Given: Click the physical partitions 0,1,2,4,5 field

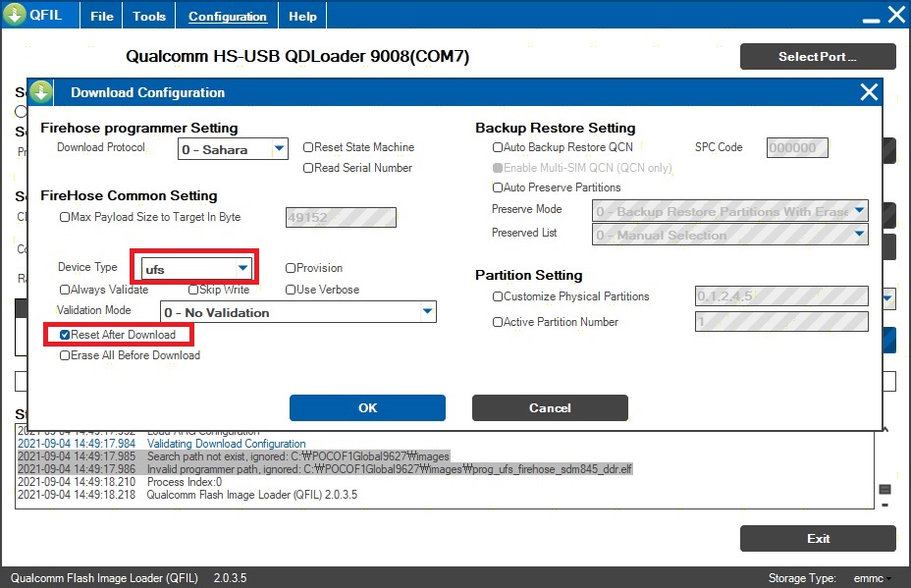Looking at the screenshot, I should pos(781,296).
